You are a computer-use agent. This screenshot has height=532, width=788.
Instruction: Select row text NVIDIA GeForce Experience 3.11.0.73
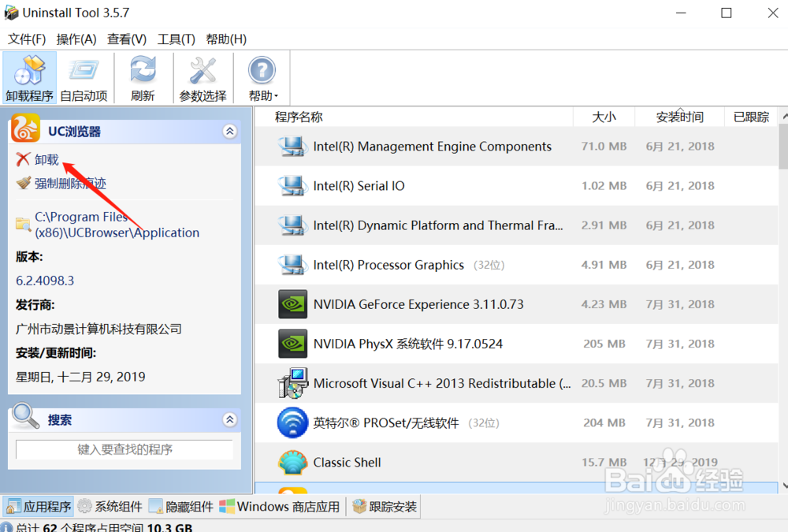(x=418, y=304)
